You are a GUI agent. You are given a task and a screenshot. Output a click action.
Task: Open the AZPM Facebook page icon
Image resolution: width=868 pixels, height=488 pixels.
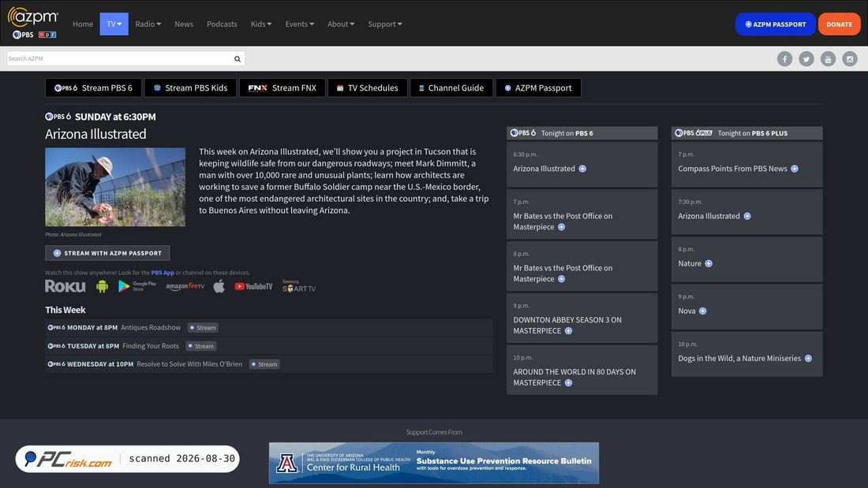(784, 58)
